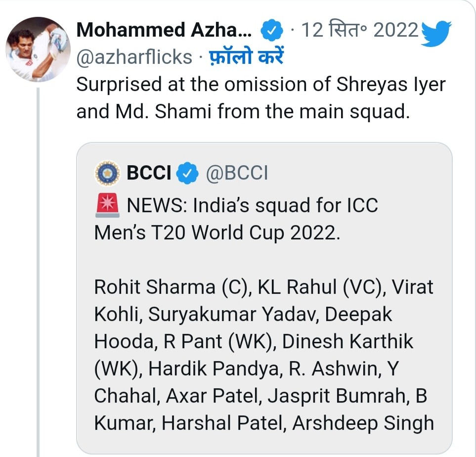This screenshot has height=457, width=476.
Task: Select the BCCI account name
Action: click(149, 173)
